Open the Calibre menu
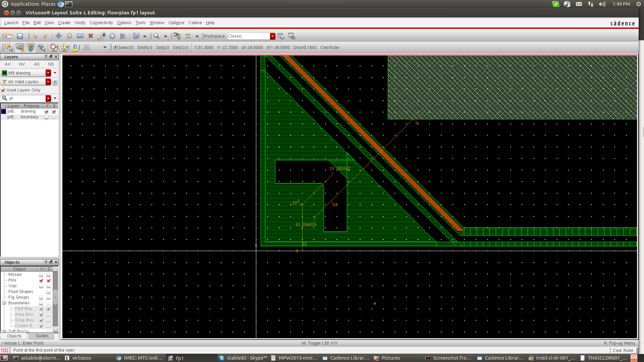 click(x=195, y=23)
